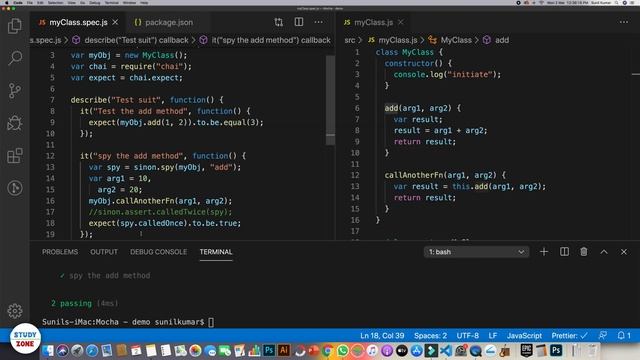Click the left editor's vertical scrollbar thumb

coord(330,100)
